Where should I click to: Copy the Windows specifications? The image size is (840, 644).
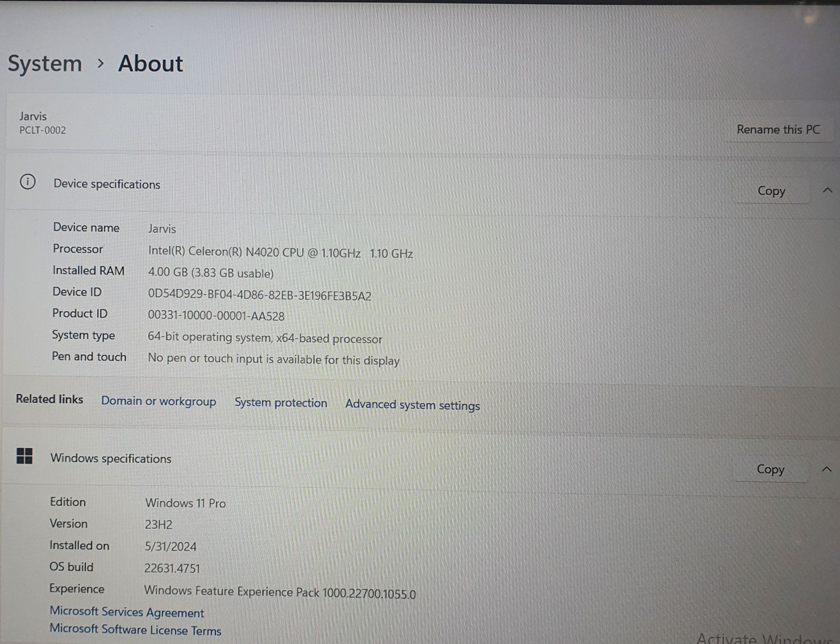click(770, 469)
